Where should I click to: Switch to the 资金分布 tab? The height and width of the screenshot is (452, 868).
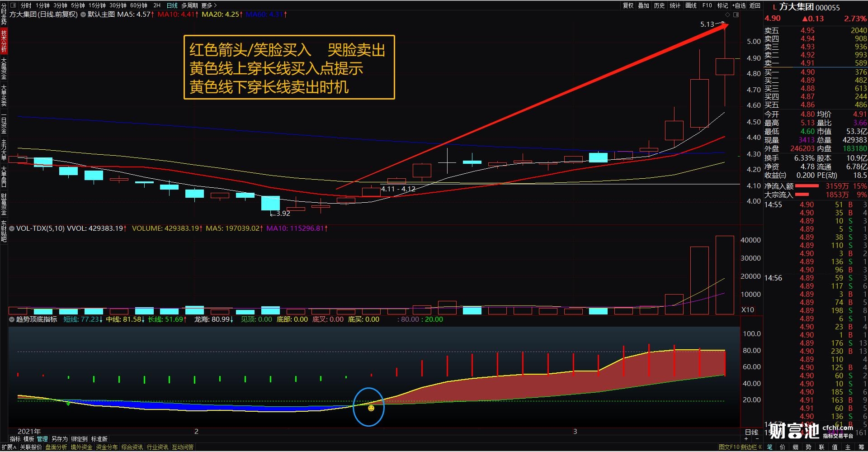coord(107,447)
